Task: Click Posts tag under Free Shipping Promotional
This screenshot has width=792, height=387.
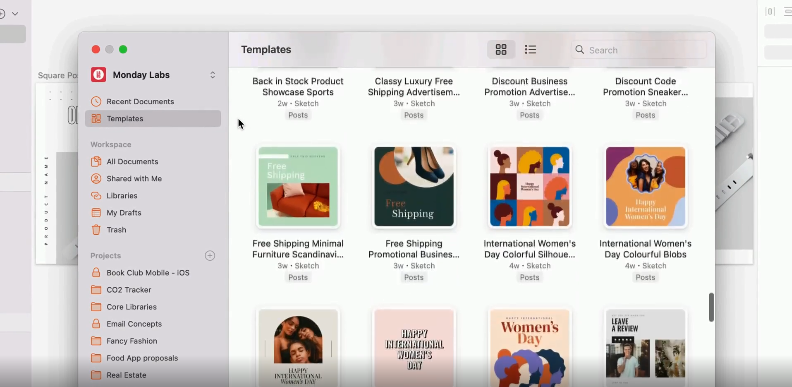Action: tap(414, 277)
